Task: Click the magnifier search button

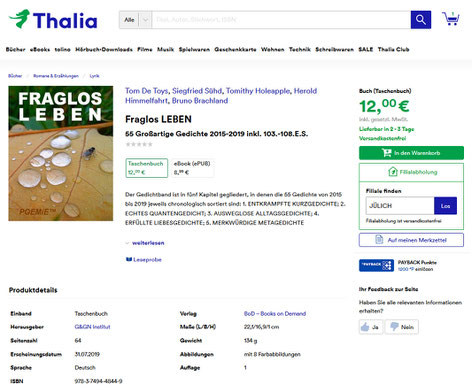Action: (421, 20)
